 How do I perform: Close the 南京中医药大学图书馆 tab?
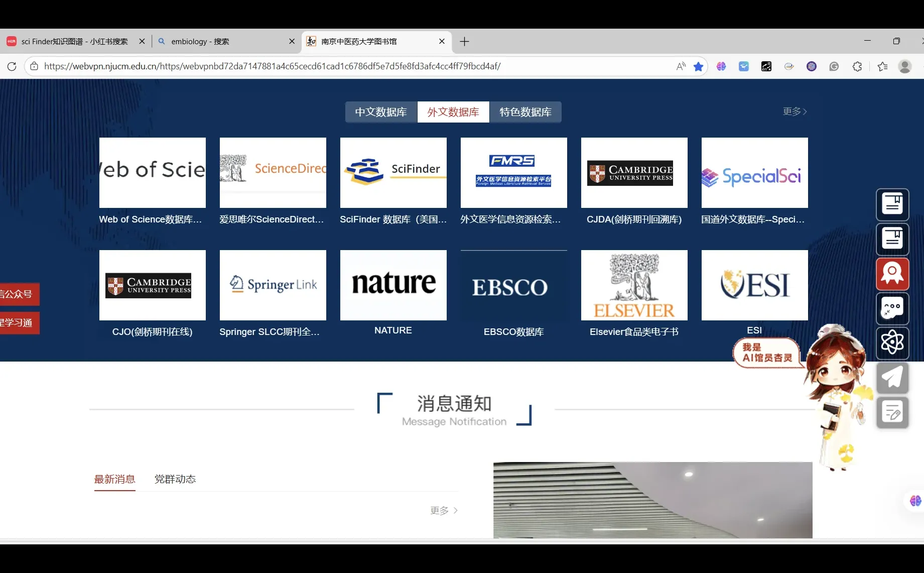coord(442,41)
